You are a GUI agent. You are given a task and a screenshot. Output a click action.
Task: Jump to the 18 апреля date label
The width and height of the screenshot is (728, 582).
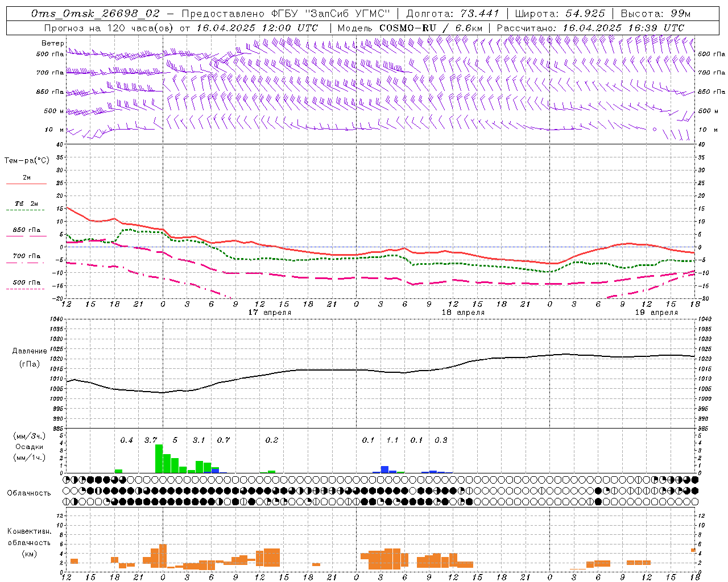point(463,313)
